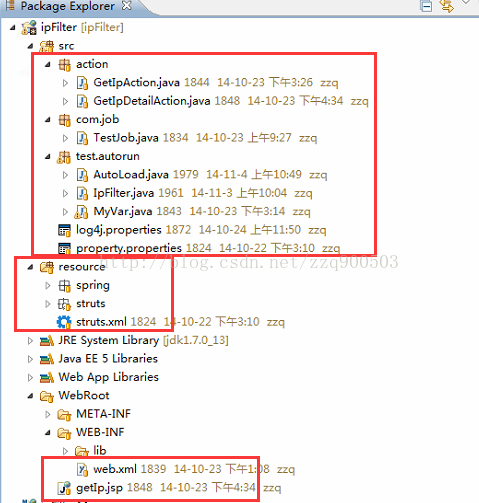The image size is (479, 503).
Task: Collapse the test.autorun package
Action: [48, 156]
